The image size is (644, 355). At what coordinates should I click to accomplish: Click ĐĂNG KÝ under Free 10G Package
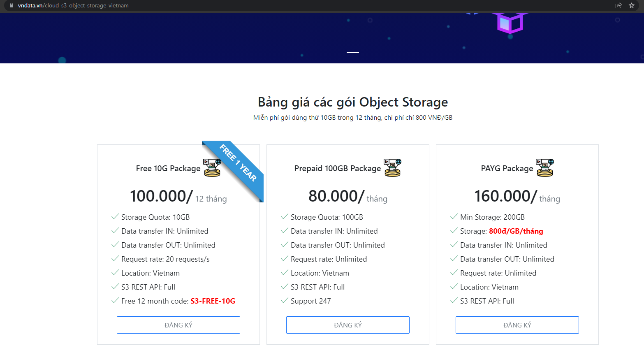178,325
